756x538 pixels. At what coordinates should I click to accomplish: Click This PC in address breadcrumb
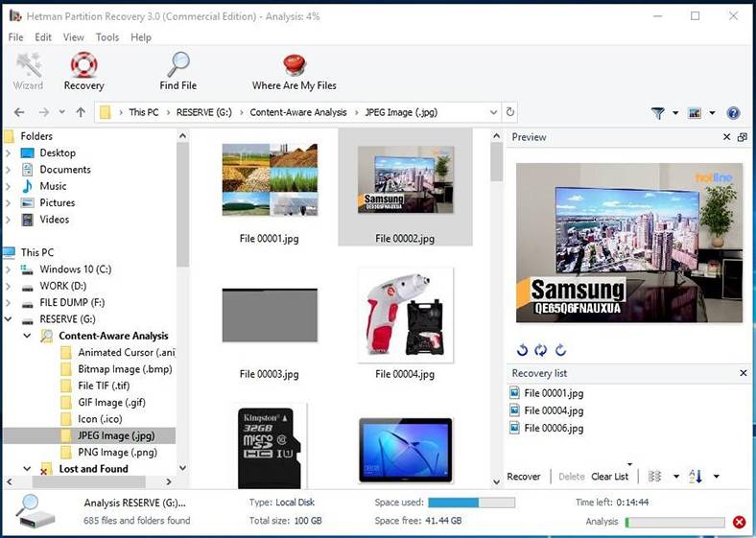pyautogui.click(x=144, y=112)
